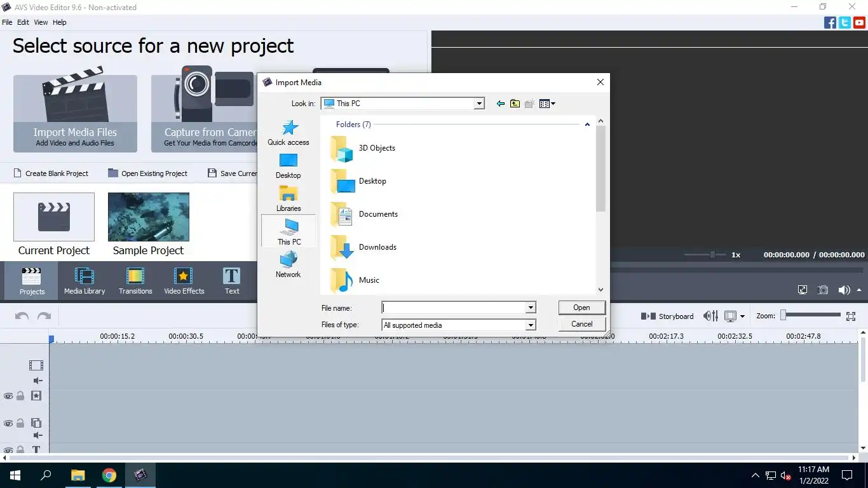Open Twitter page icon

point(844,22)
